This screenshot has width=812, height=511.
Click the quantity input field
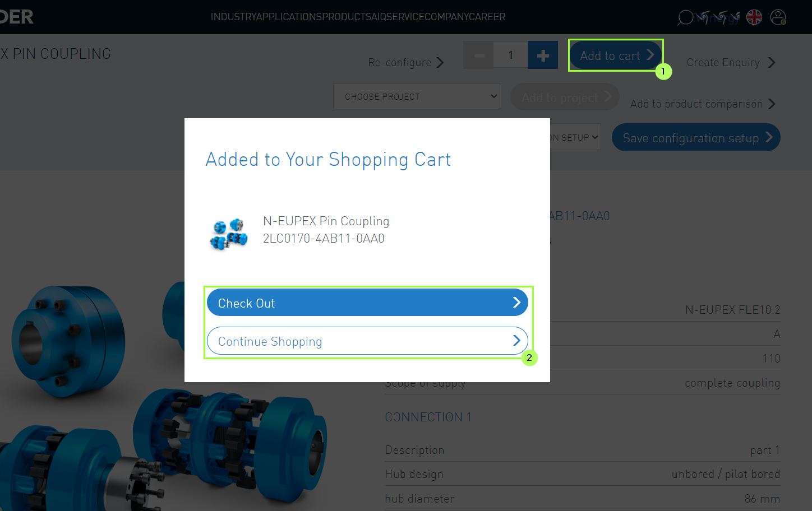tap(511, 55)
